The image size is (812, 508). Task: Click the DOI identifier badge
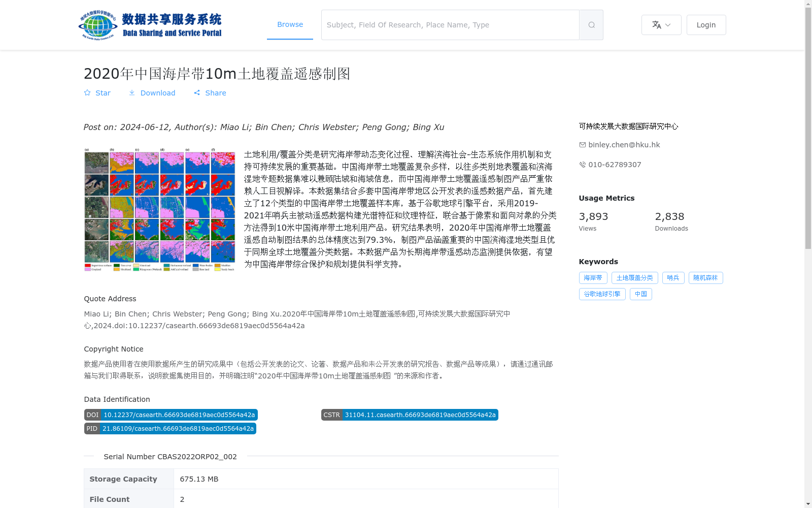point(171,415)
